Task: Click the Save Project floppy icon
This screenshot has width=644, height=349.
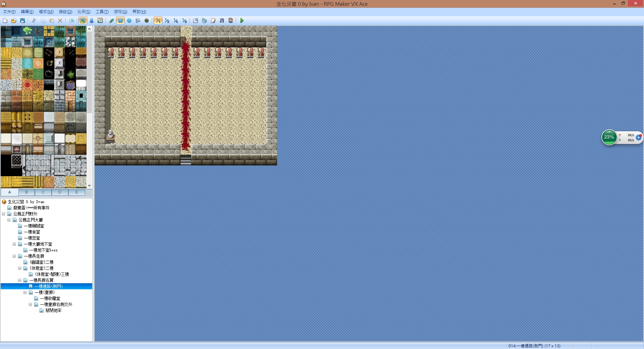Action: 22,20
